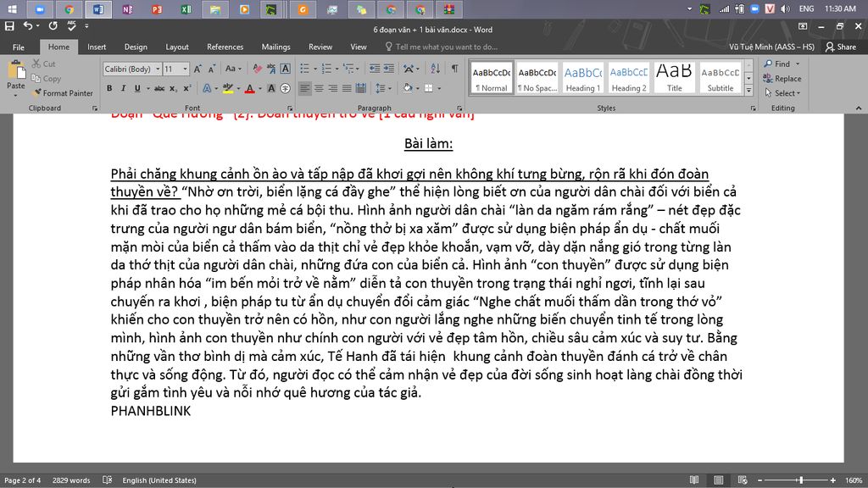Open the Font dialog launcher
This screenshot has width=868, height=488.
(x=290, y=108)
